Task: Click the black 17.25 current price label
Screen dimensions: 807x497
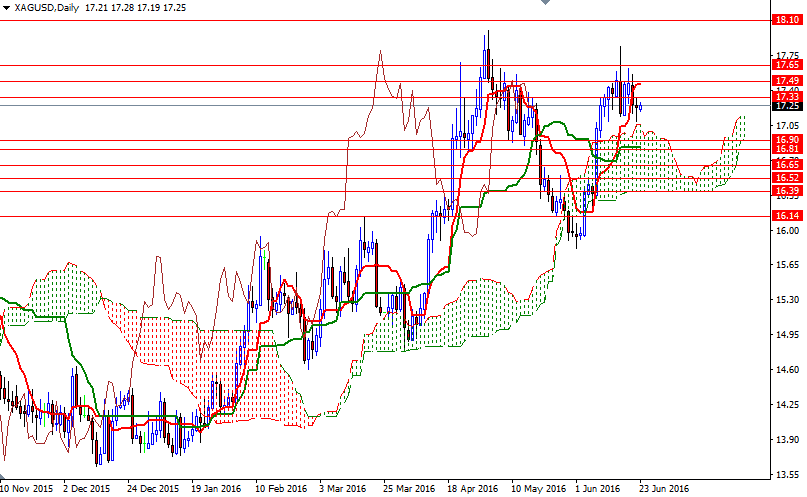Action: [785, 105]
